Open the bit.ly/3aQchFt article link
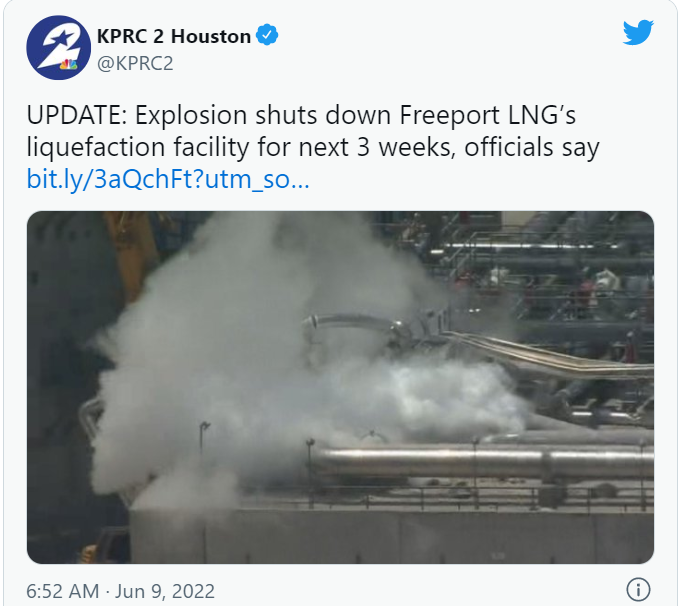The width and height of the screenshot is (682, 606). pos(168,179)
